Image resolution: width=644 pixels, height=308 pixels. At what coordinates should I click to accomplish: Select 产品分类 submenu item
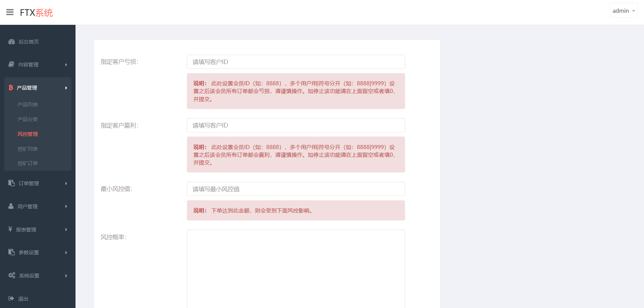pyautogui.click(x=28, y=119)
